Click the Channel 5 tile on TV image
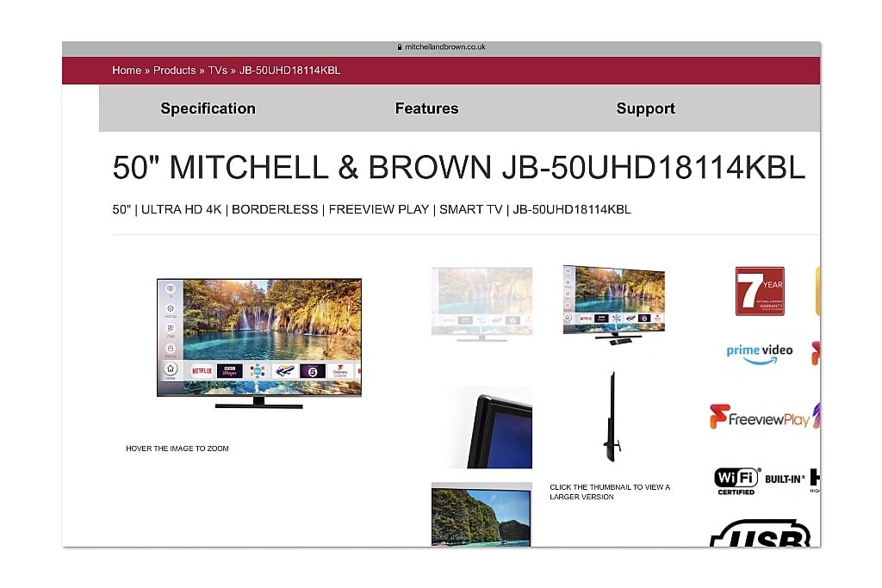The height and width of the screenshot is (588, 882). pos(312,371)
